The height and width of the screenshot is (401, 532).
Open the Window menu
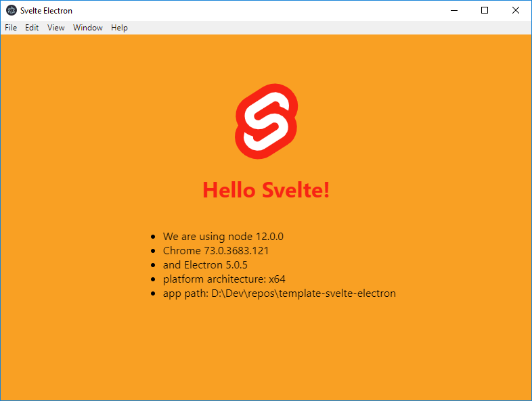[88, 28]
